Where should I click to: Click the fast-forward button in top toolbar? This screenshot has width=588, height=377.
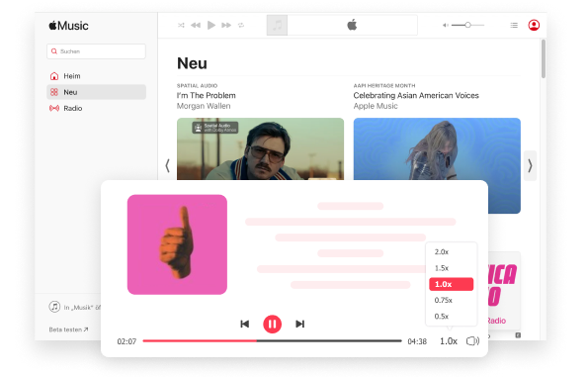[x=226, y=25]
